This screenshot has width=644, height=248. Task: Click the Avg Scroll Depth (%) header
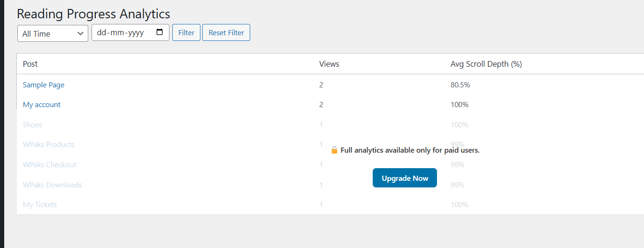tap(486, 64)
